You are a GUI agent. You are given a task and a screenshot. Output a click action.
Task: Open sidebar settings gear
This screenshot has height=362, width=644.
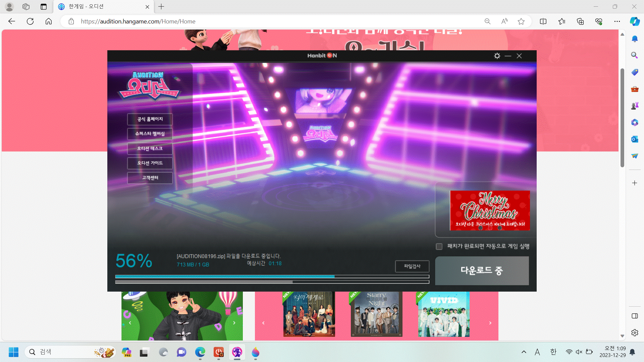click(635, 333)
